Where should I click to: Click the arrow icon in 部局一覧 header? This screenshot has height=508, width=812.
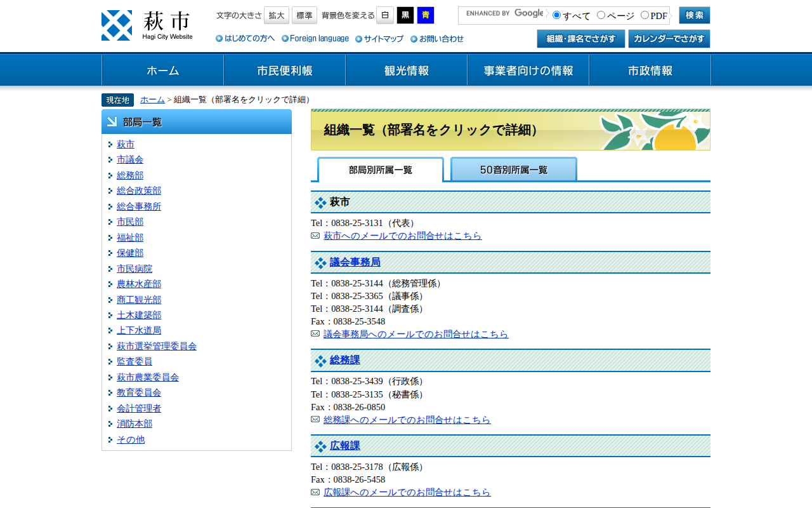coord(112,122)
